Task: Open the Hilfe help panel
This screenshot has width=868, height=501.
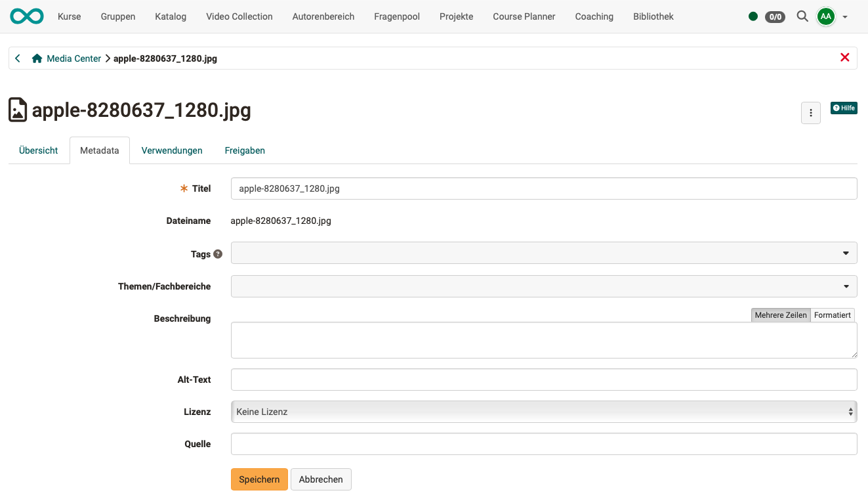Action: click(844, 108)
